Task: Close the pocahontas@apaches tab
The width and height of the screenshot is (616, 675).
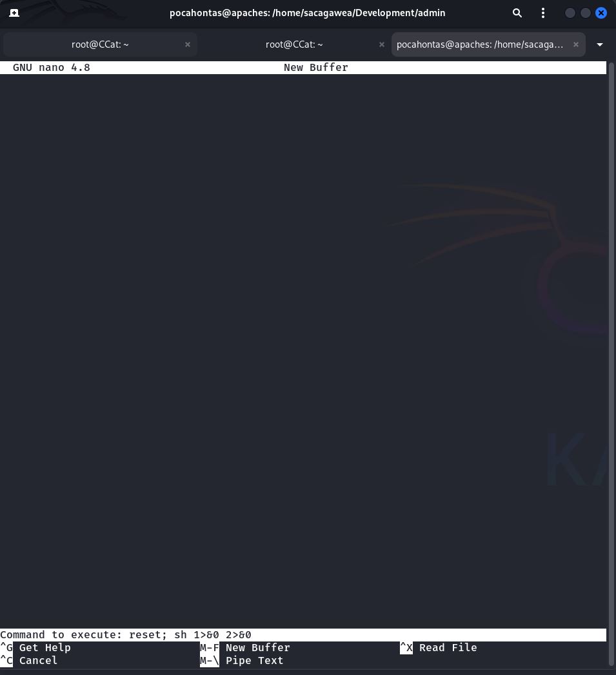Action: tap(576, 44)
